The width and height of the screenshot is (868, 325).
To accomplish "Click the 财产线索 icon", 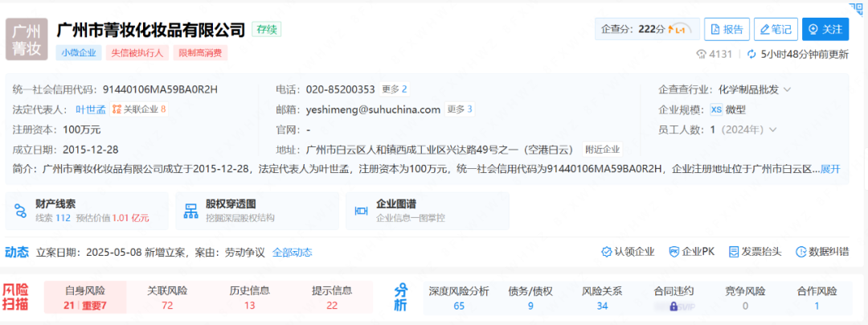I will pos(22,211).
